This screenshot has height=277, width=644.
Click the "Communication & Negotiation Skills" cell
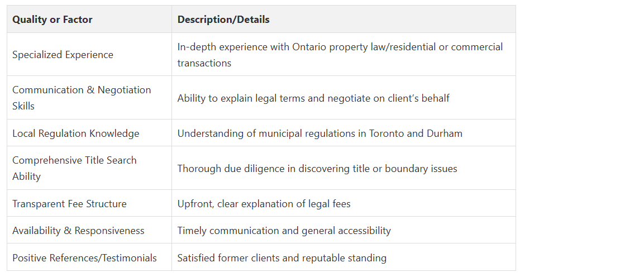point(82,98)
